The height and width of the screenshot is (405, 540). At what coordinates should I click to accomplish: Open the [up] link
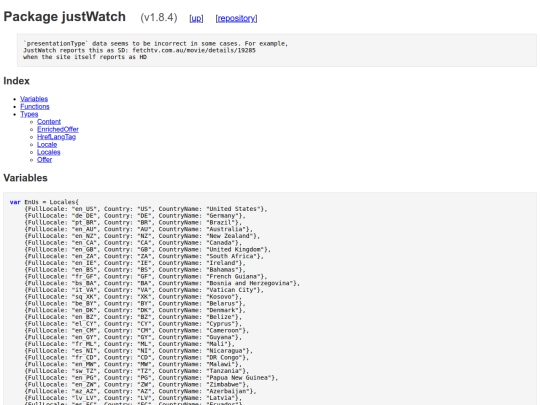pyautogui.click(x=196, y=18)
